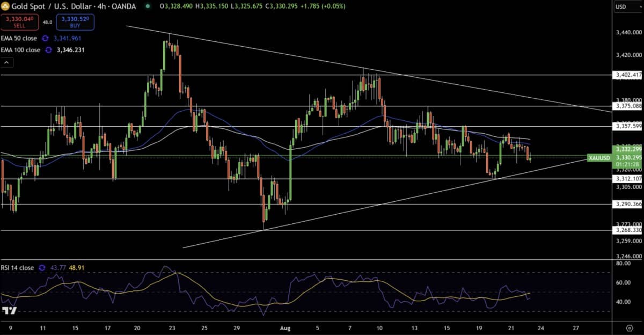Click the 3,268.330 support level price label
This screenshot has width=644, height=335.
click(x=627, y=230)
